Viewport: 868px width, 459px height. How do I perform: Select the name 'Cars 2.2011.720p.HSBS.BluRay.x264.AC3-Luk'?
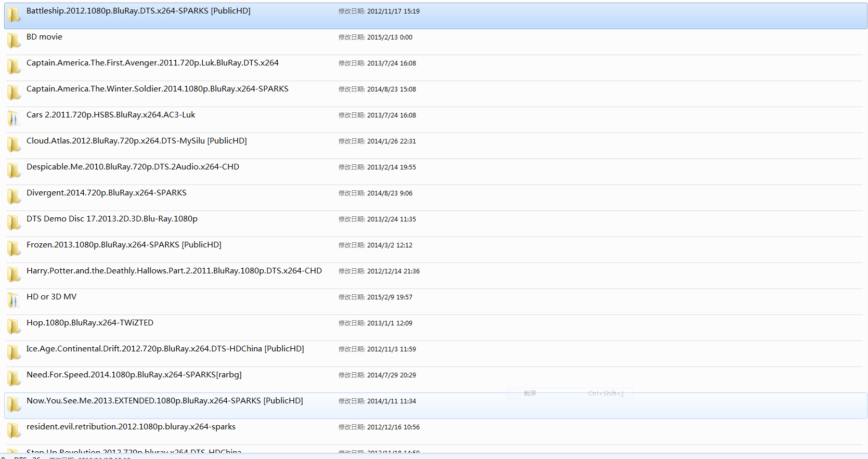click(x=111, y=115)
